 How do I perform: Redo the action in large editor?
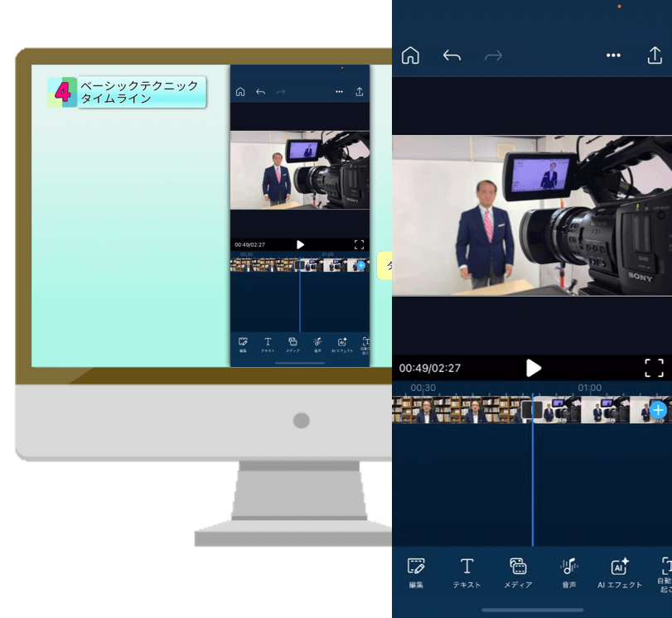tap(493, 56)
